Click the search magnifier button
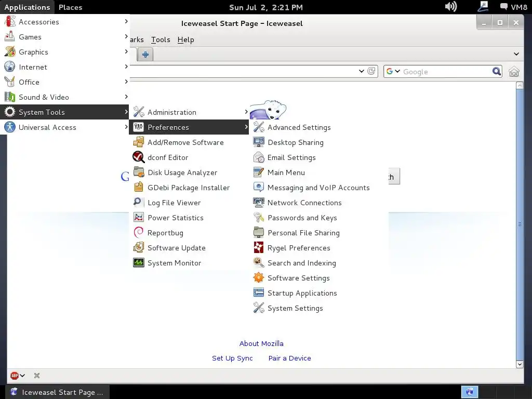This screenshot has width=532, height=399. click(x=496, y=71)
